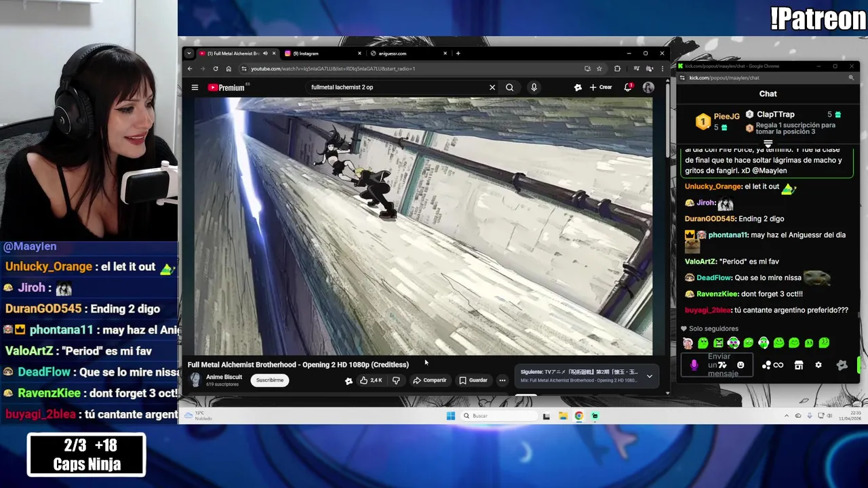The image size is (868, 488).
Task: Close the aniguessr.com tab
Action: (445, 54)
